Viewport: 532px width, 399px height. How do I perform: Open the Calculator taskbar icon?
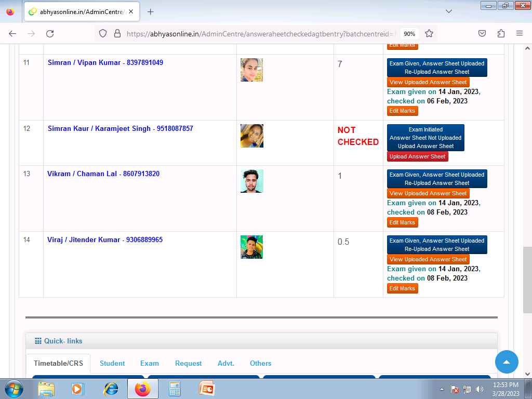(x=175, y=389)
